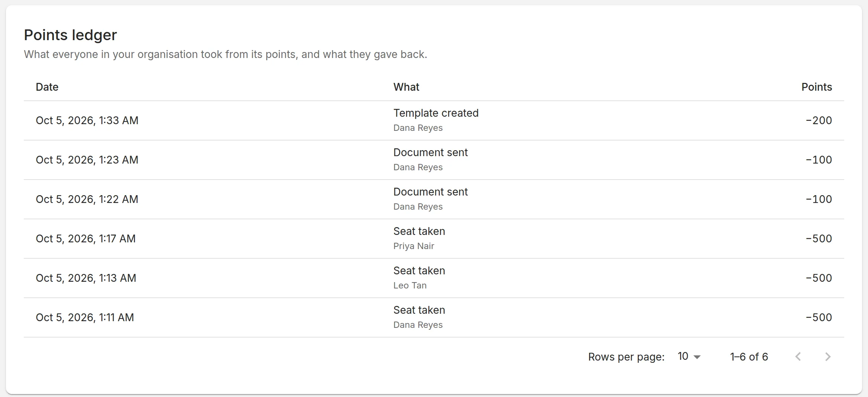Go to the previous page of ledger
868x397 pixels.
(x=798, y=357)
